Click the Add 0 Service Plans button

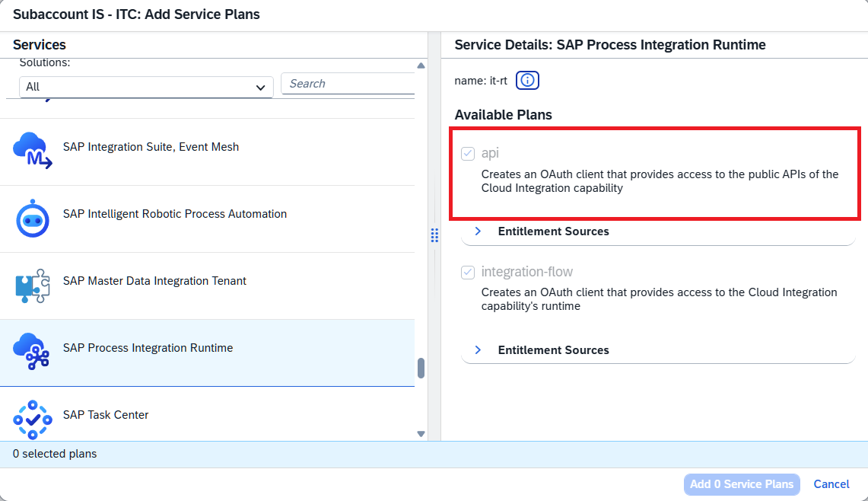pyautogui.click(x=742, y=484)
